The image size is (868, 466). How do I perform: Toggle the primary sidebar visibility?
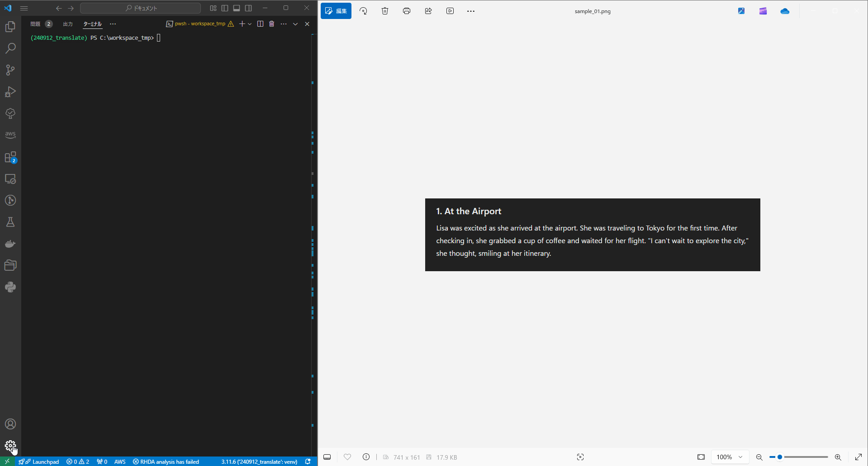(x=225, y=8)
